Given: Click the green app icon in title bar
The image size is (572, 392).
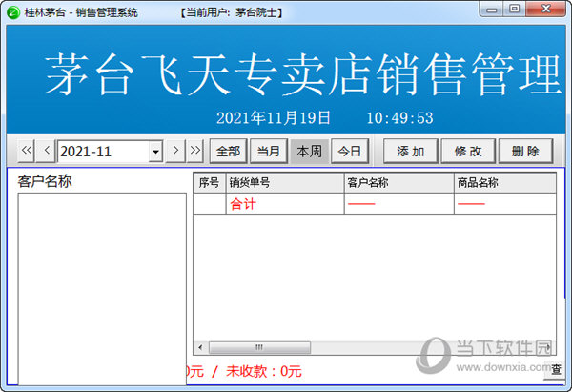Looking at the screenshot, I should [x=13, y=12].
